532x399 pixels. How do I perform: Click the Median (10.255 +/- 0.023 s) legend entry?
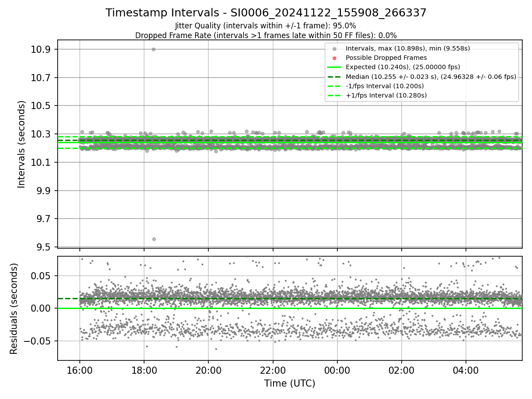coord(431,77)
